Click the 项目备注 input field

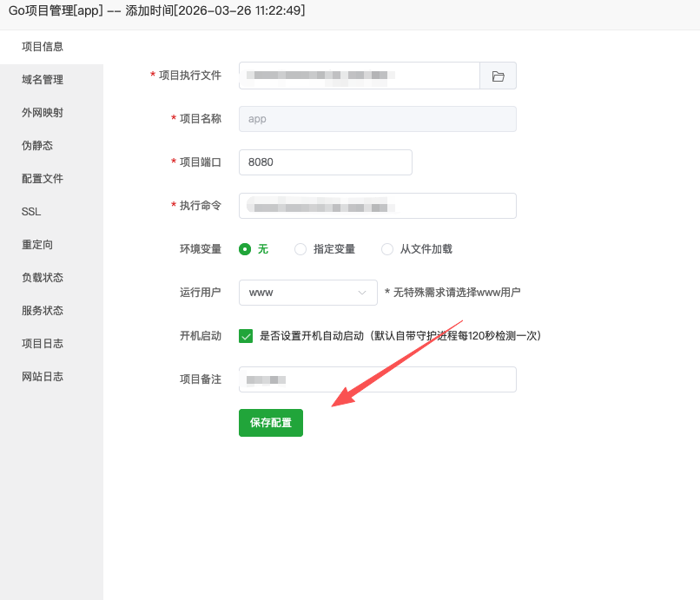(378, 379)
